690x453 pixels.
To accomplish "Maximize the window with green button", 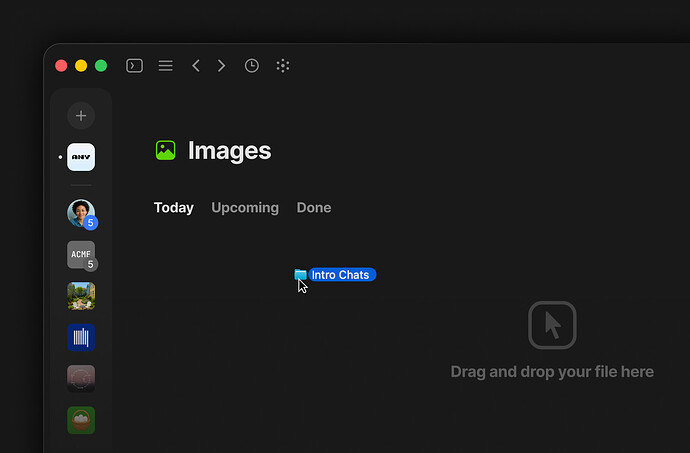I will click(x=101, y=66).
